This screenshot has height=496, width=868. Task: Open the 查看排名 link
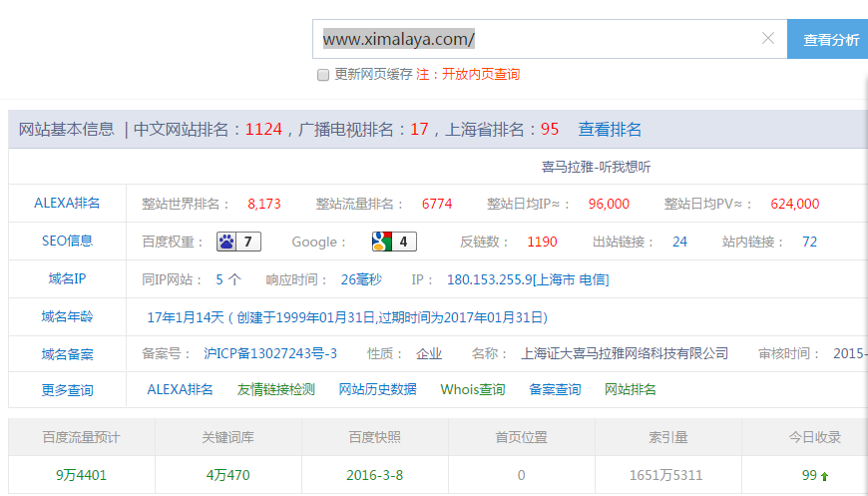[x=610, y=130]
